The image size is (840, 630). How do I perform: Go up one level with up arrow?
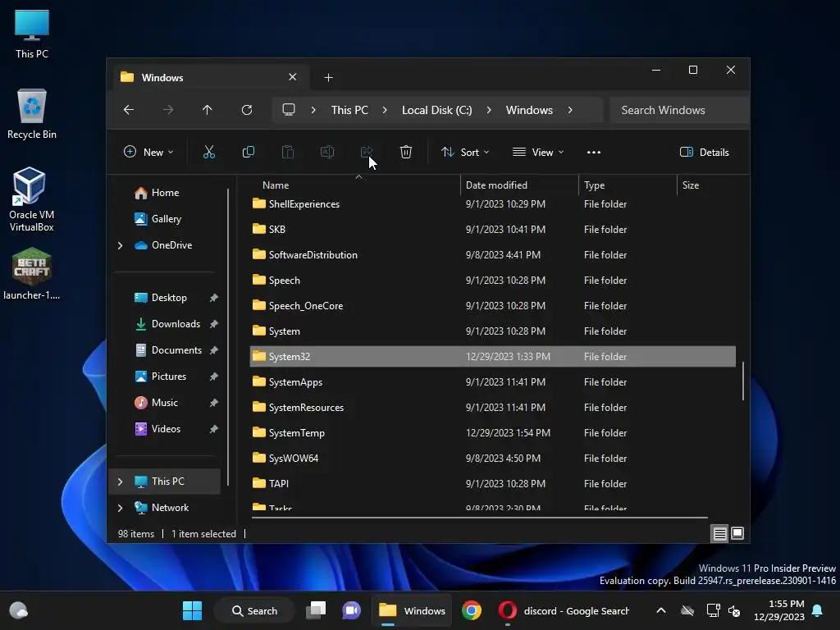(208, 110)
